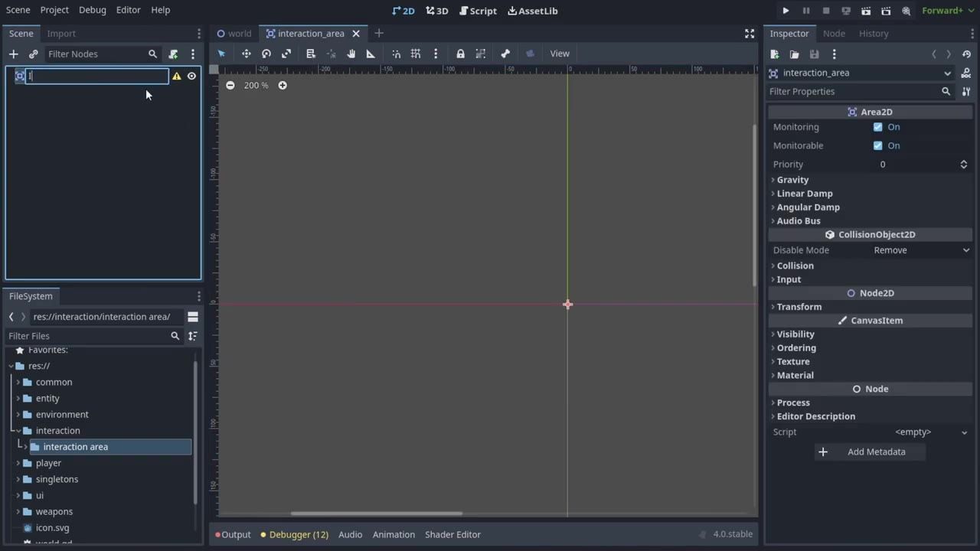The width and height of the screenshot is (980, 551).
Task: Expand the player folder in FileSystem
Action: coord(18,463)
